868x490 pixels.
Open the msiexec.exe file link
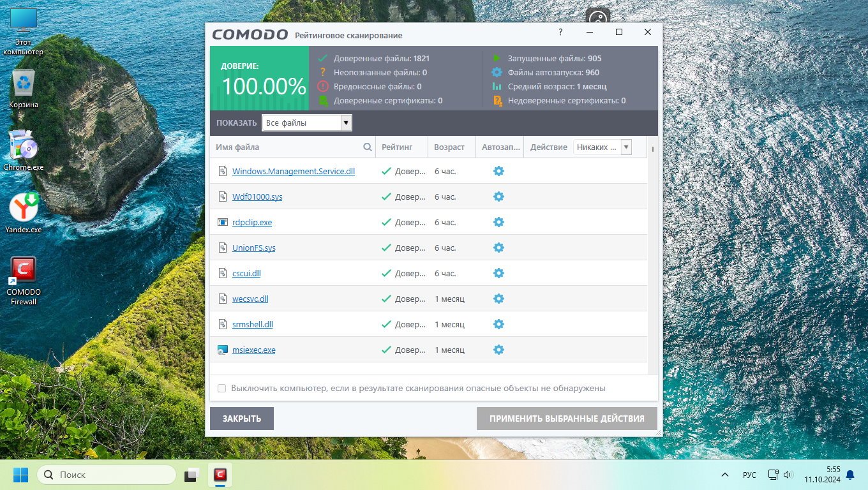[x=254, y=350]
